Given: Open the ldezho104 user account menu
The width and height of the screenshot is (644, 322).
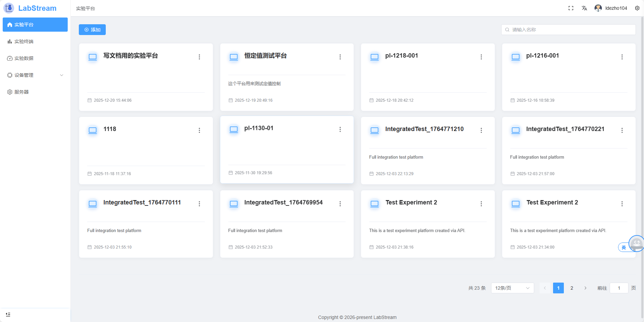Looking at the screenshot, I should (611, 8).
